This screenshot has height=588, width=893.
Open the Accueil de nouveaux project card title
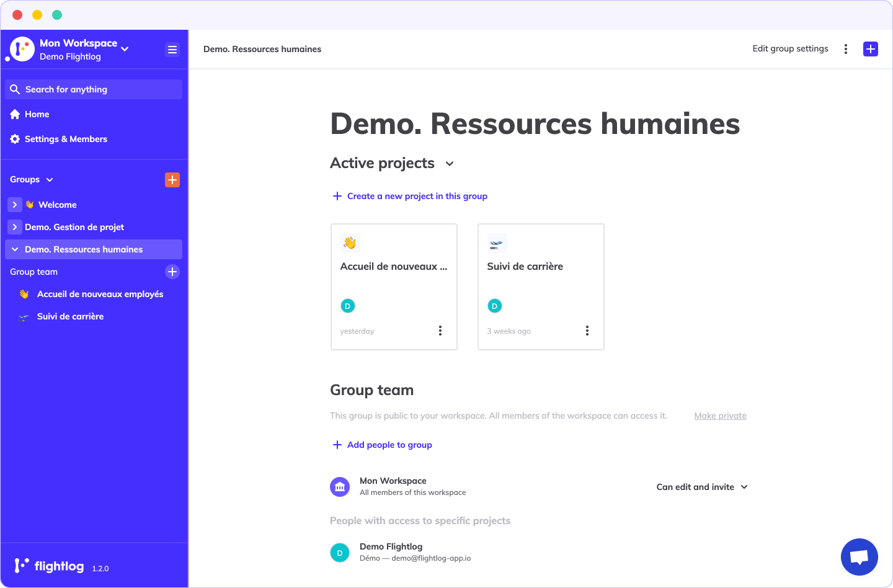[394, 266]
